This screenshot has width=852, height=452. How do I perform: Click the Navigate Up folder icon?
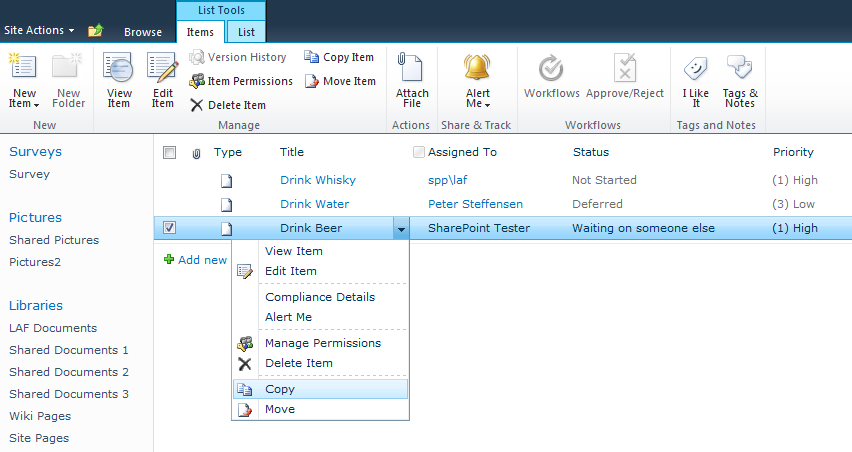(x=96, y=30)
